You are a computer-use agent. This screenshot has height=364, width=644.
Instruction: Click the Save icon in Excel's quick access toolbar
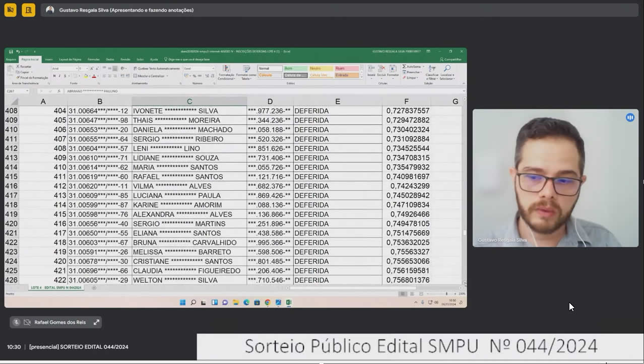pyautogui.click(x=11, y=51)
